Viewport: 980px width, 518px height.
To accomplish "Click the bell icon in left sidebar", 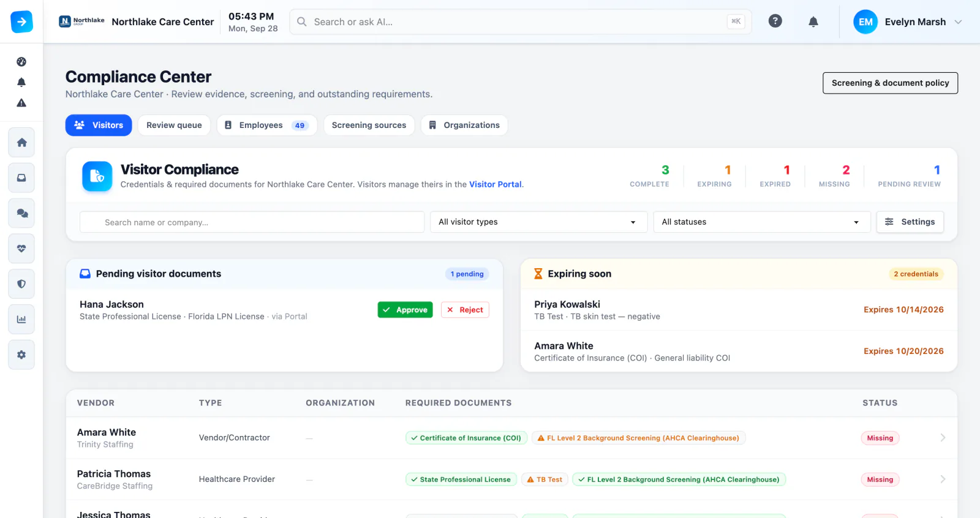I will pos(21,82).
